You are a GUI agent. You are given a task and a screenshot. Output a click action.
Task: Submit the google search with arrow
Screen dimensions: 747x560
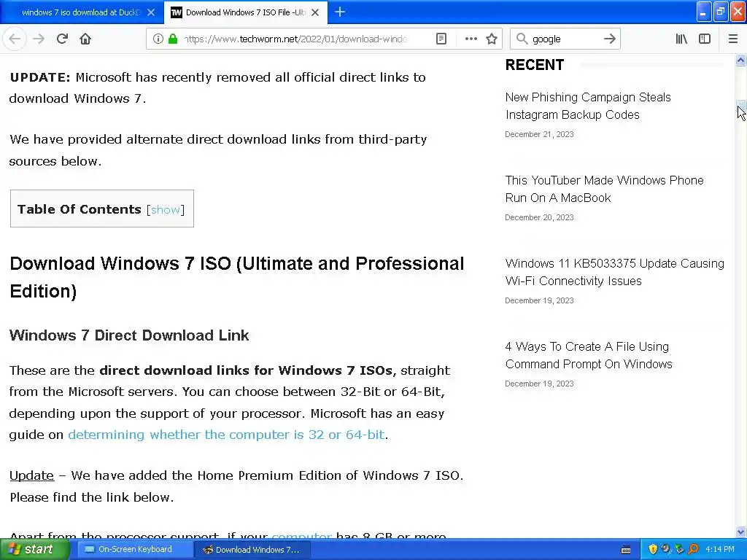click(x=609, y=39)
